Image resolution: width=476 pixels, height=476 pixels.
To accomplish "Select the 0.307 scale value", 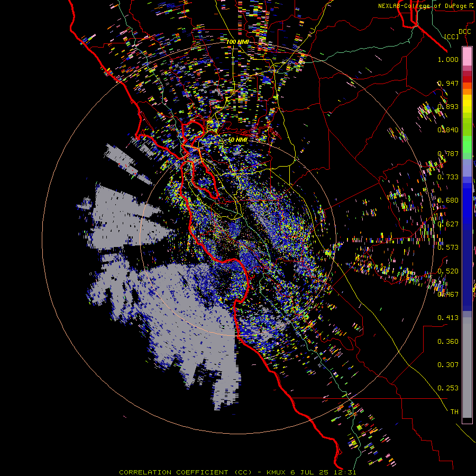I will click(x=448, y=365).
